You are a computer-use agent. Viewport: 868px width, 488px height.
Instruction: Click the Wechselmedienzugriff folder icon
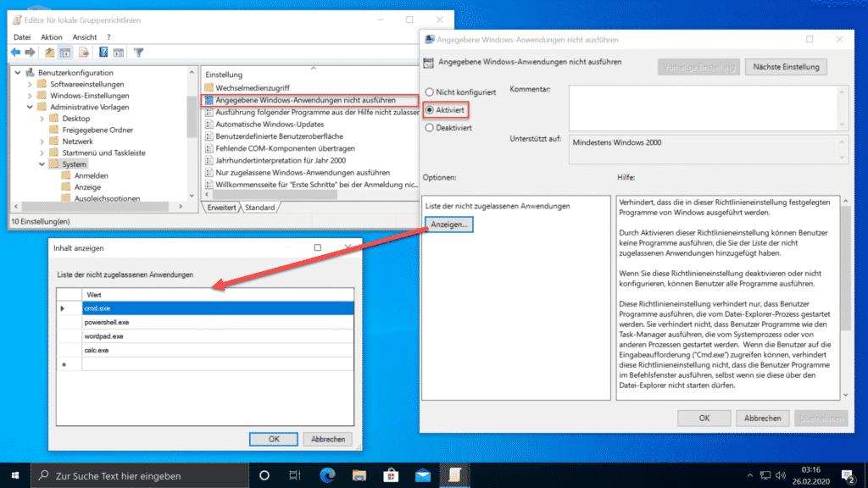click(209, 87)
